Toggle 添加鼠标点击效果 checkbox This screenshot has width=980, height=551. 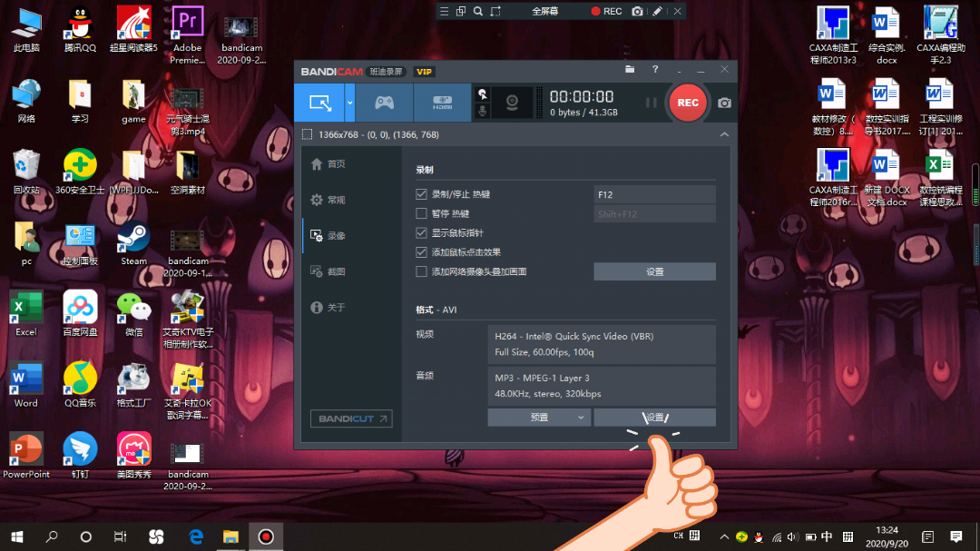pyautogui.click(x=421, y=252)
